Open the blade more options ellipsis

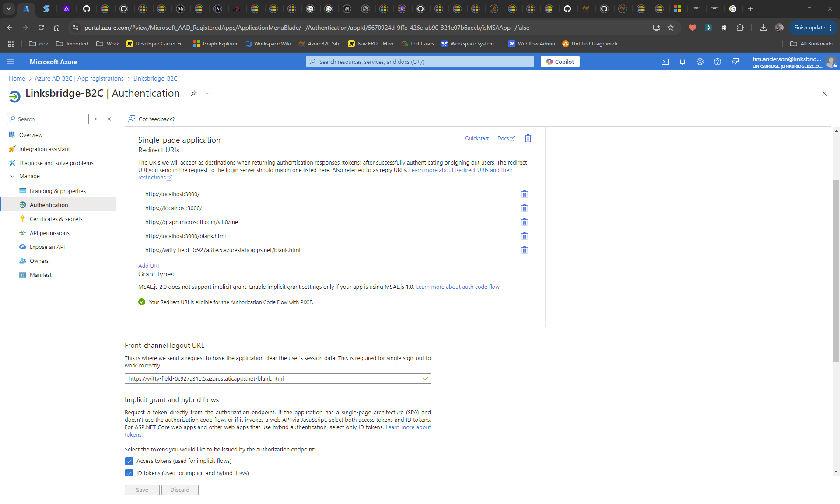pyautogui.click(x=208, y=93)
